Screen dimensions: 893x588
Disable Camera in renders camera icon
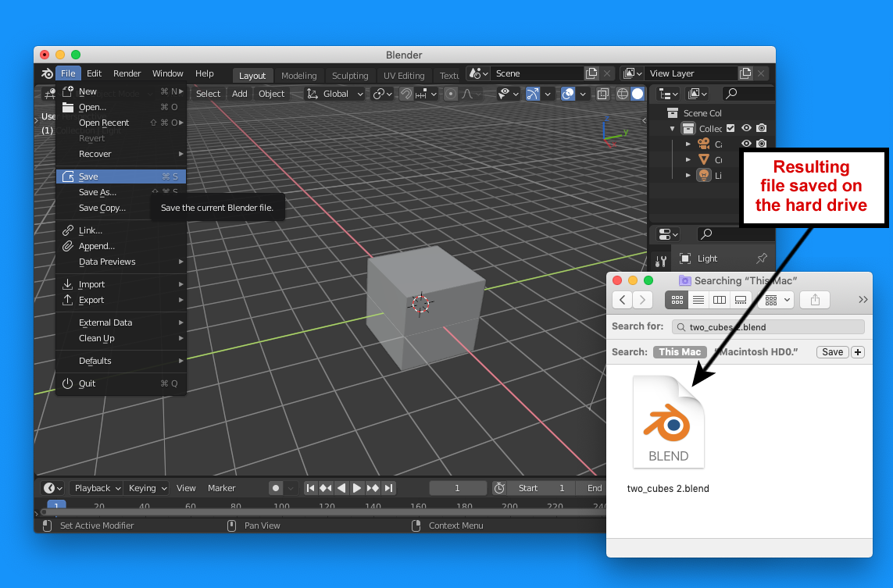click(762, 144)
